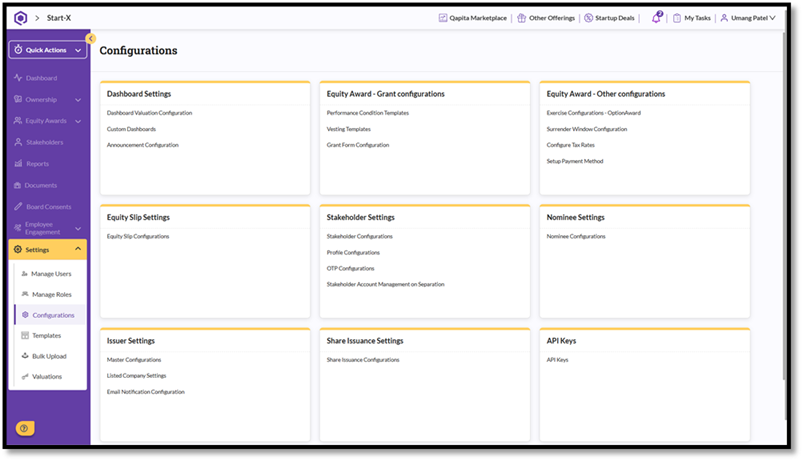Open Stakeholder Configurations link
The width and height of the screenshot is (803, 461).
click(x=360, y=236)
